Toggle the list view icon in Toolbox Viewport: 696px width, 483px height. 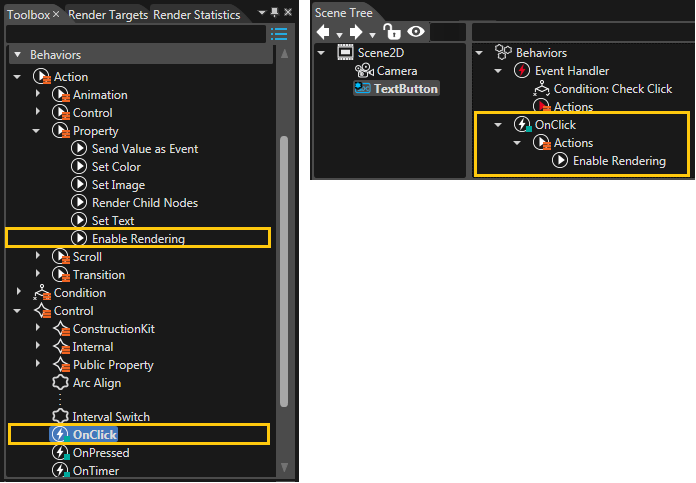tap(279, 34)
